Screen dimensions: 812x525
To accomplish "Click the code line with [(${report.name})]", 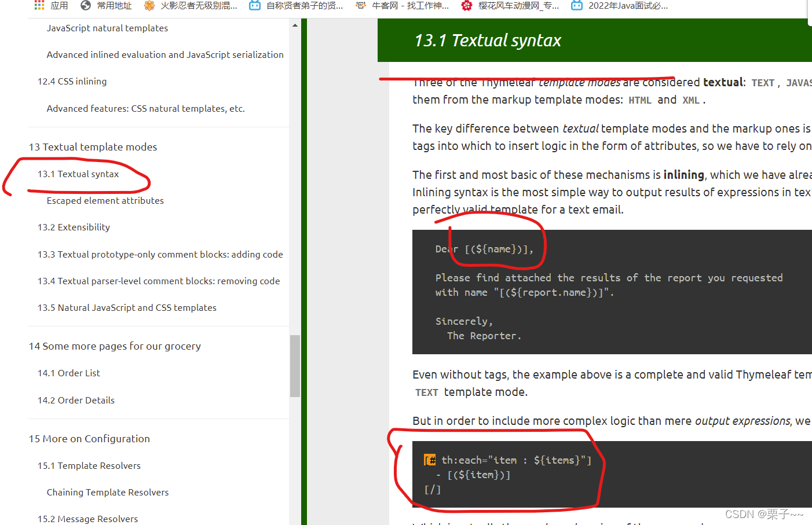I will 525,292.
